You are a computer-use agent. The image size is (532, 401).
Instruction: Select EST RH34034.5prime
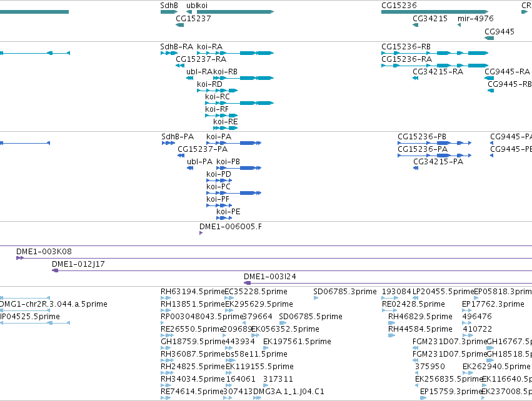(165, 385)
